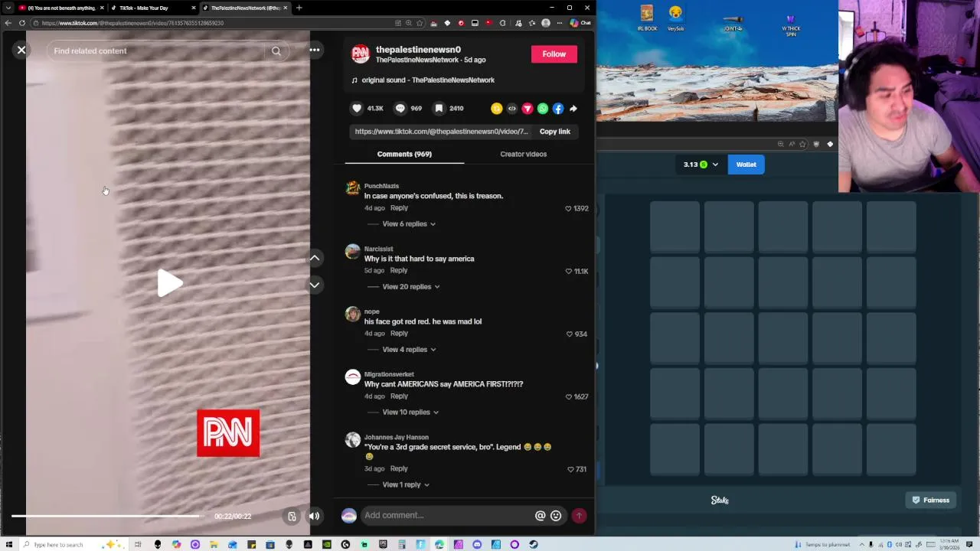980x551 pixels.
Task: Click the search magnifier in related content bar
Action: click(x=276, y=51)
